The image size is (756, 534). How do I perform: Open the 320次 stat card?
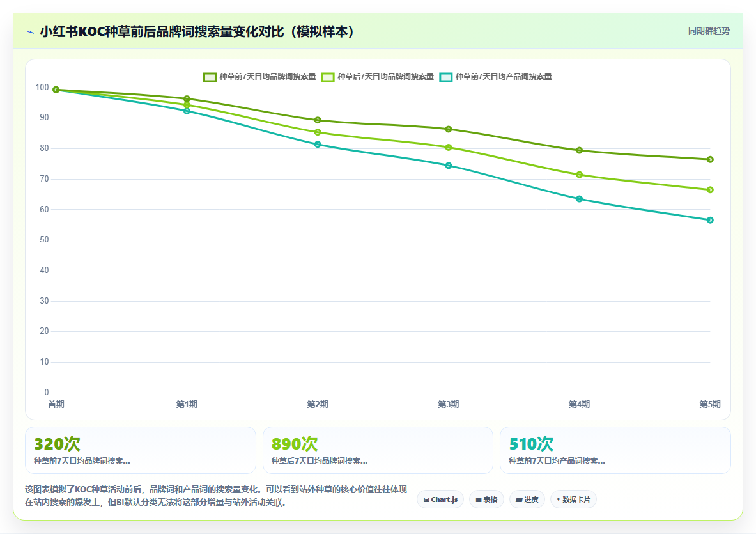(x=141, y=450)
